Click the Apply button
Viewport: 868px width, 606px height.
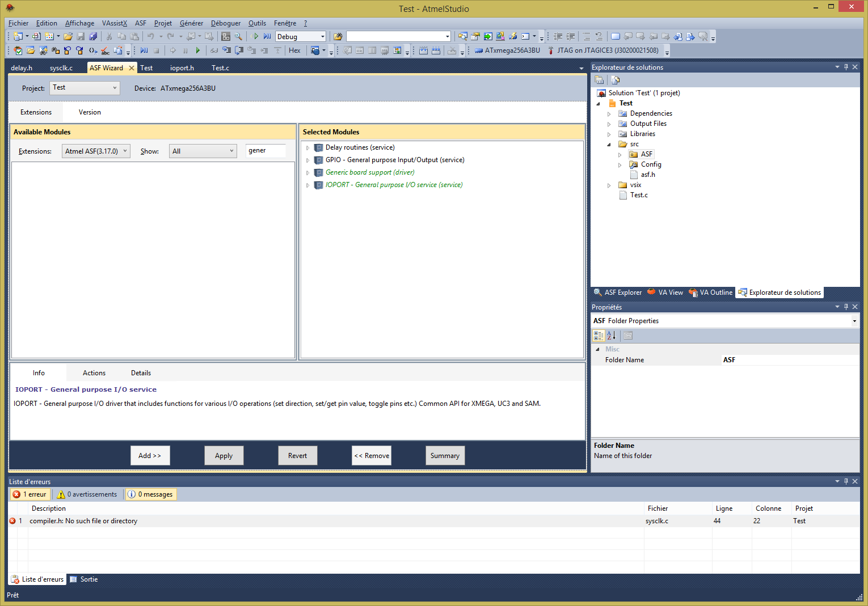coord(224,456)
